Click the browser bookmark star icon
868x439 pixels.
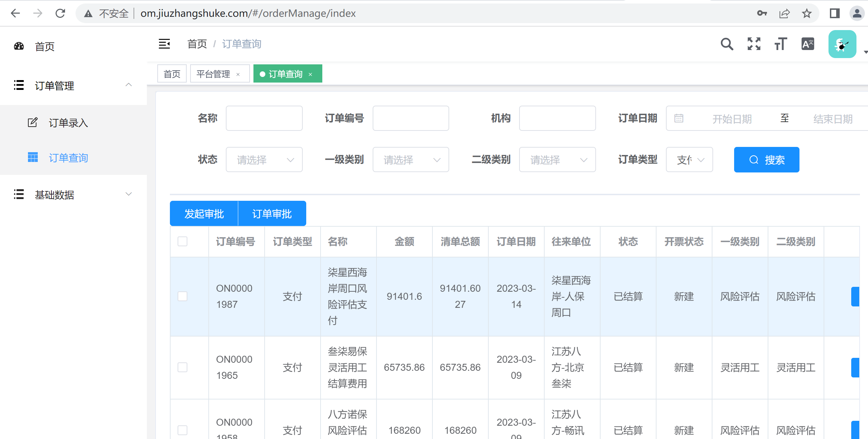[807, 13]
